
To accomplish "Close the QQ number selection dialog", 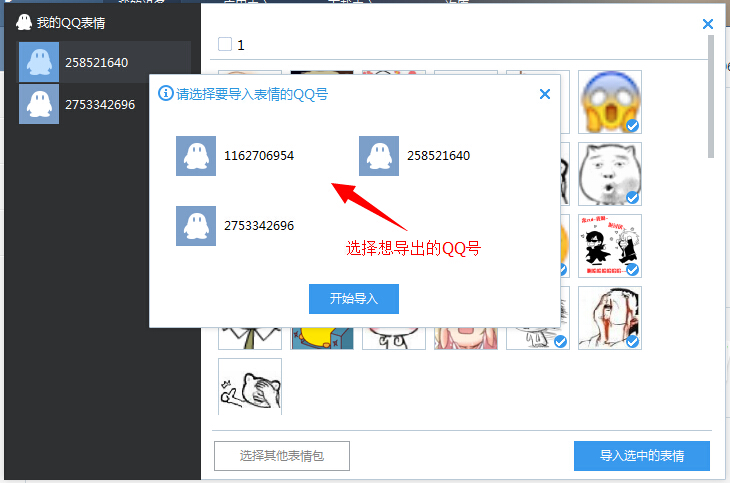I will click(545, 94).
